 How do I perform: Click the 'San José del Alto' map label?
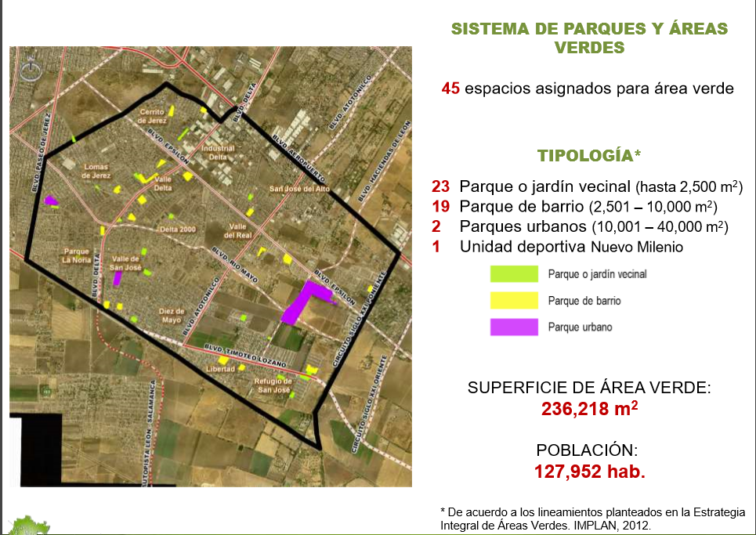[x=299, y=189]
